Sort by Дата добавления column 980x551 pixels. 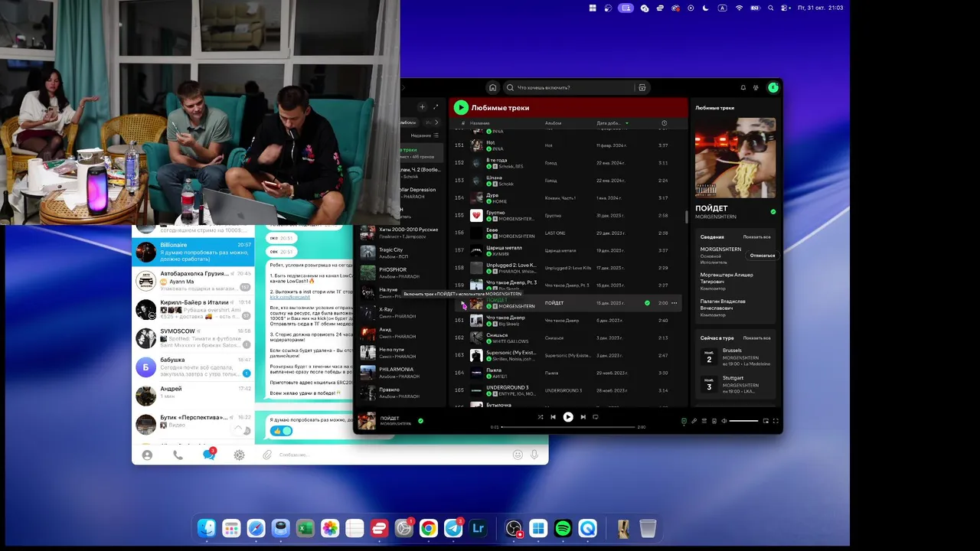[612, 123]
